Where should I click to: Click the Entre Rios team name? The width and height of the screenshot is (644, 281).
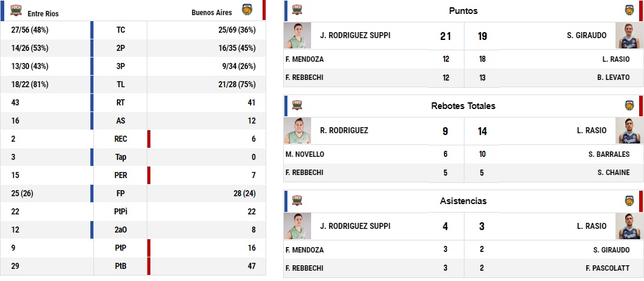[43, 13]
